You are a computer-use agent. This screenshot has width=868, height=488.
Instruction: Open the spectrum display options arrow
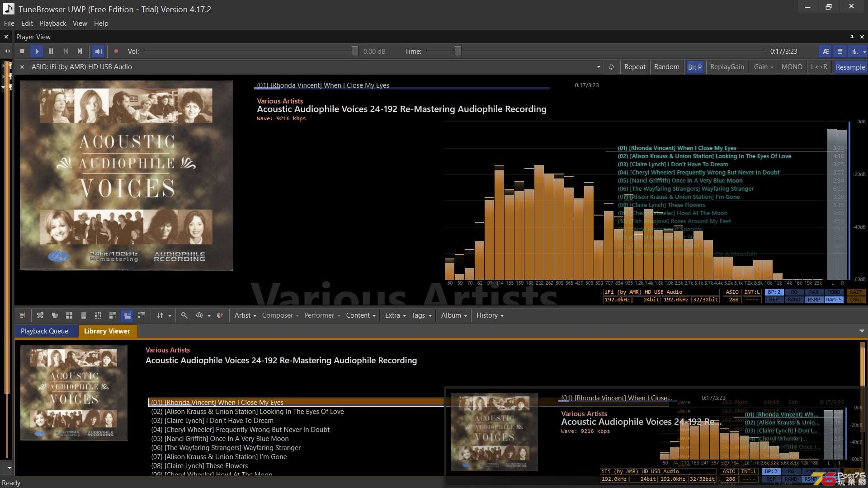tap(864, 52)
